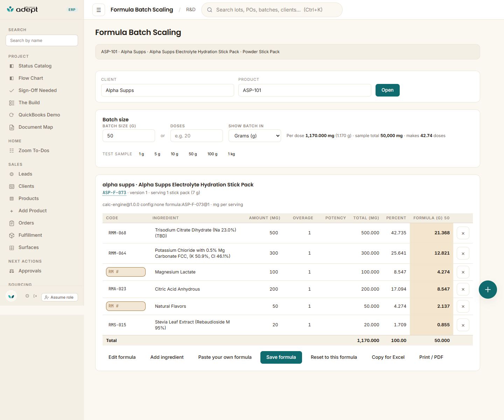The width and height of the screenshot is (504, 420).
Task: Open Zoom To-Dos list item
Action: pos(34,150)
